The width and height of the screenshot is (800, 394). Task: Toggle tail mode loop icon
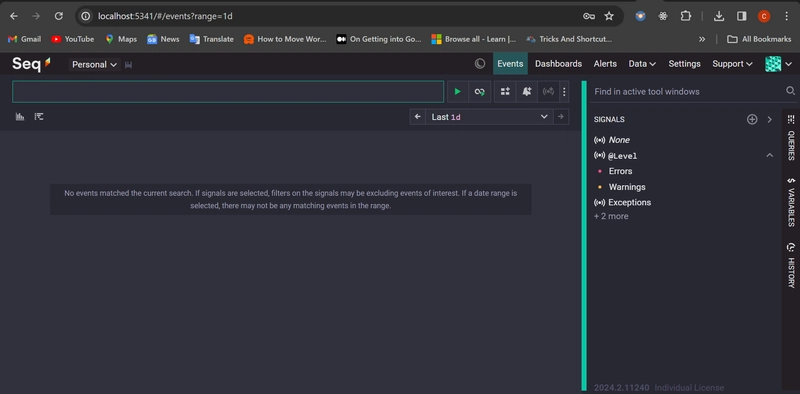pyautogui.click(x=480, y=92)
